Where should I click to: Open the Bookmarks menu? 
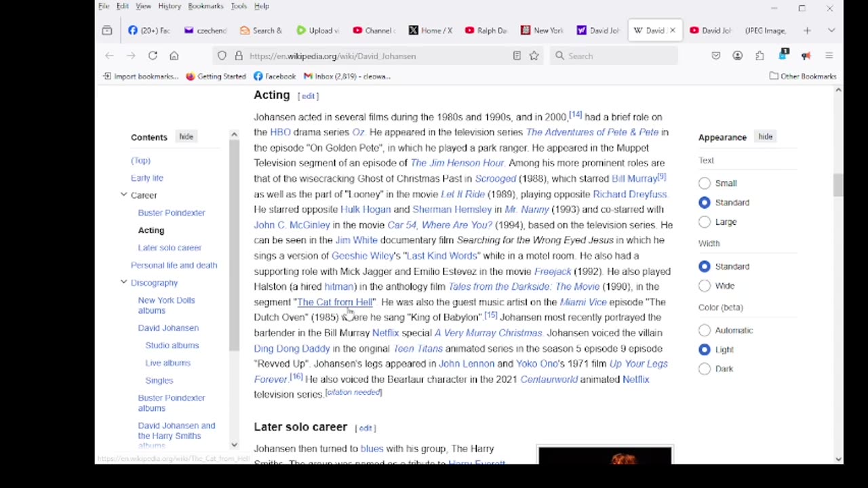coord(205,6)
